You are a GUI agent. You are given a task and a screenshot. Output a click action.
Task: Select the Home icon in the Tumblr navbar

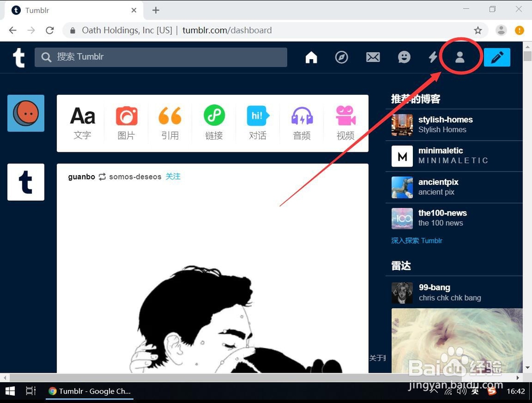click(311, 57)
